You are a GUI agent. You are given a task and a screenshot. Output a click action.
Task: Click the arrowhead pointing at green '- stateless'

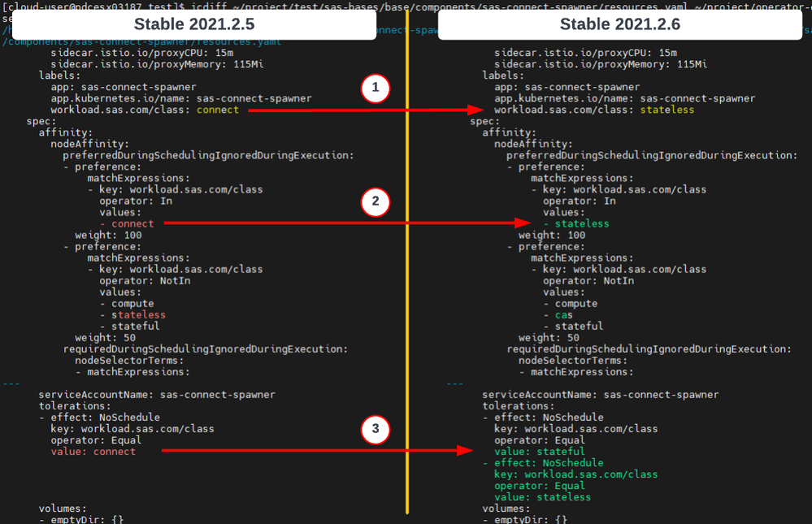click(524, 223)
